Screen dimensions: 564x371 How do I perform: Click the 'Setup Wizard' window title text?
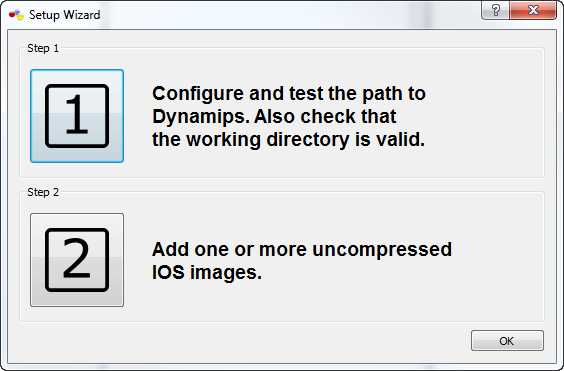[x=65, y=15]
